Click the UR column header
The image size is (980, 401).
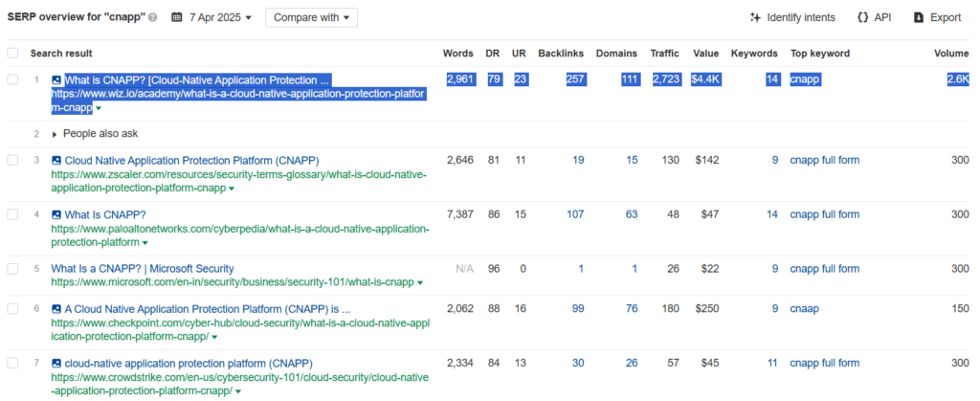tap(519, 54)
